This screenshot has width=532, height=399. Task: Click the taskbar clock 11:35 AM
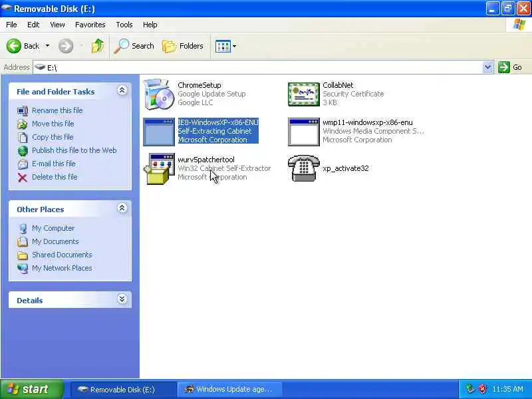(507, 389)
